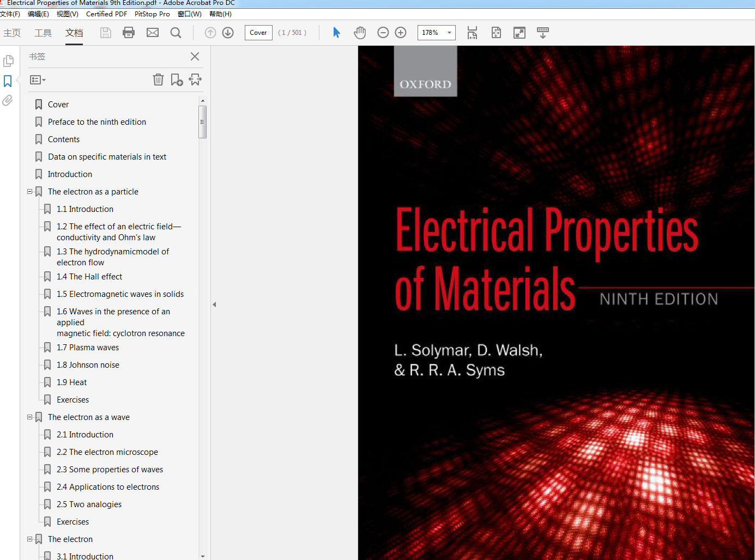Collapse 'The electron as a particle' bookmark
Image resolution: width=755 pixels, height=560 pixels.
click(x=30, y=192)
